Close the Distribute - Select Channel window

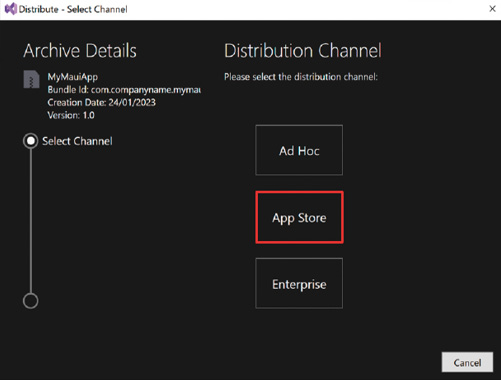coord(492,9)
